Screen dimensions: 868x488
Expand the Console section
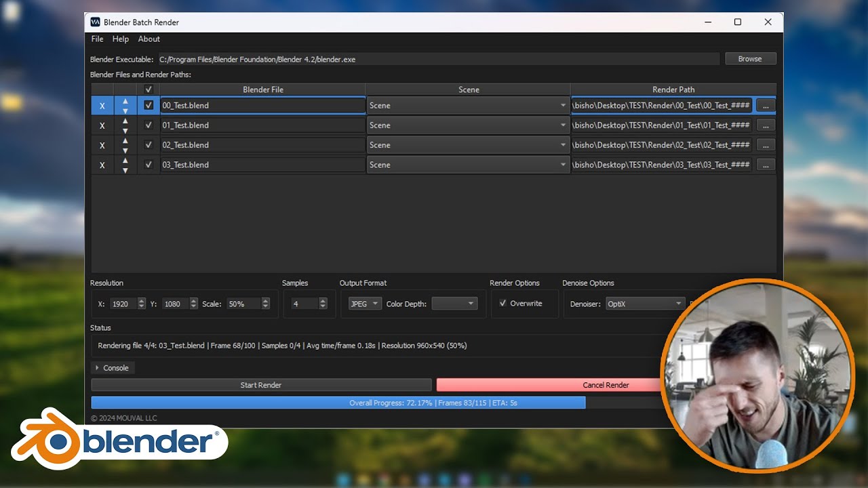(x=113, y=368)
